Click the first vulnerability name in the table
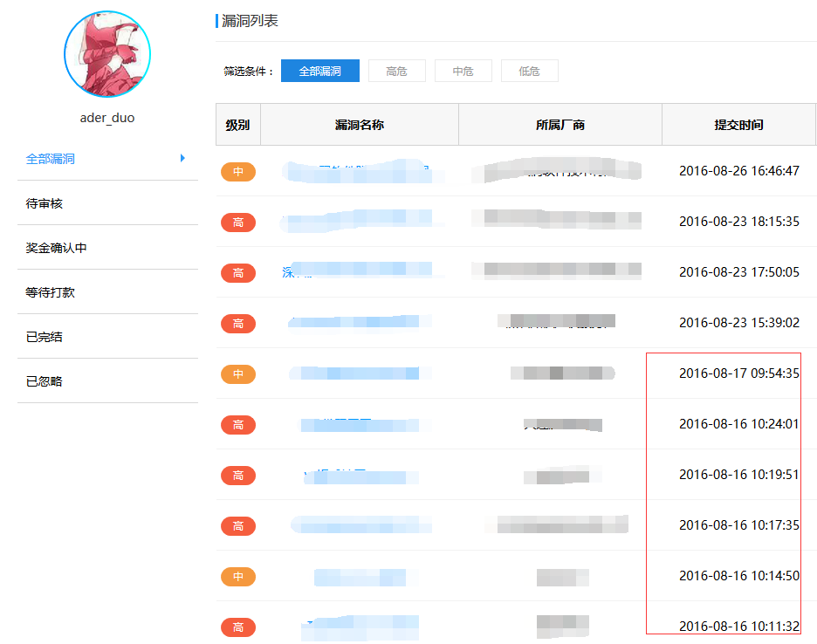 coord(360,172)
